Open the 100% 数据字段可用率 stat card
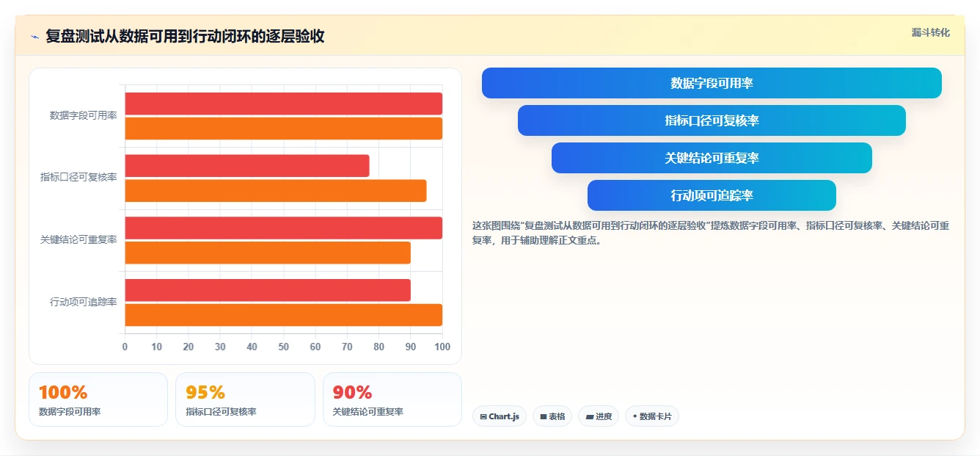980x456 pixels. 98,399
